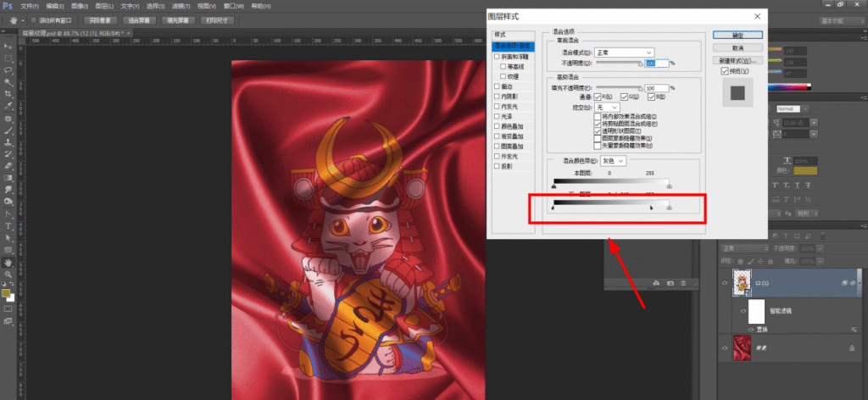Select the 背景纹理.psd document tab

click(x=75, y=33)
